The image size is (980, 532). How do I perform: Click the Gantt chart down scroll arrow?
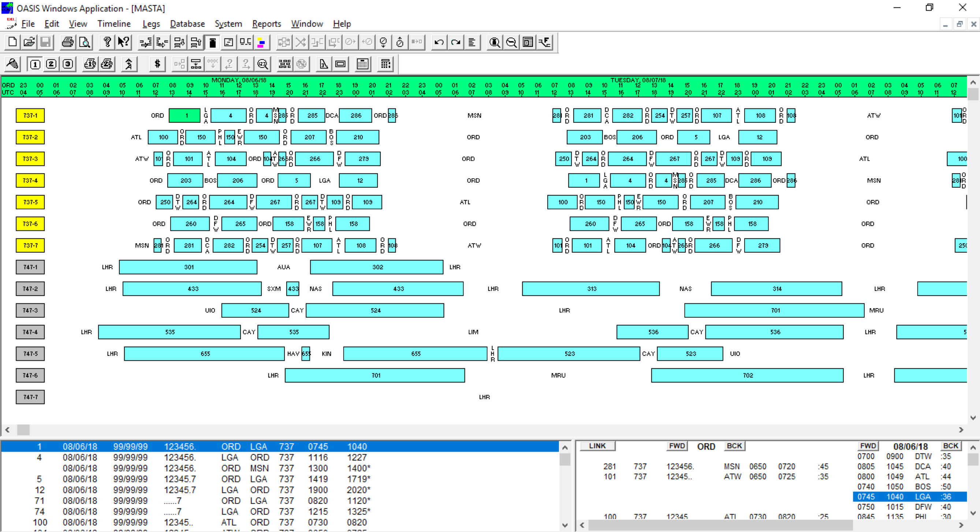[x=973, y=417]
